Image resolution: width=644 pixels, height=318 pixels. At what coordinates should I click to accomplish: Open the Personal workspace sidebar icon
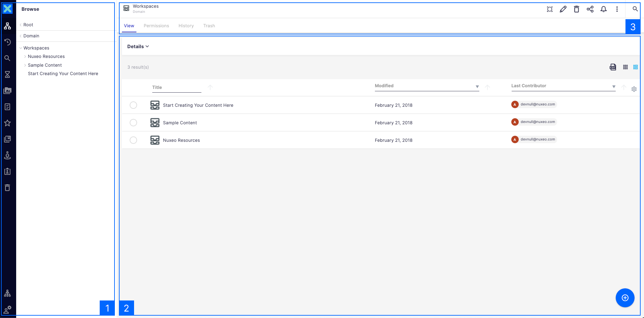(7, 155)
